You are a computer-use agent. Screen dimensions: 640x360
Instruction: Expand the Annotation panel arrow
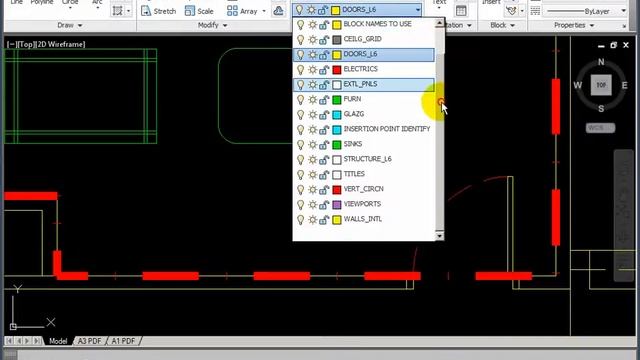(469, 25)
